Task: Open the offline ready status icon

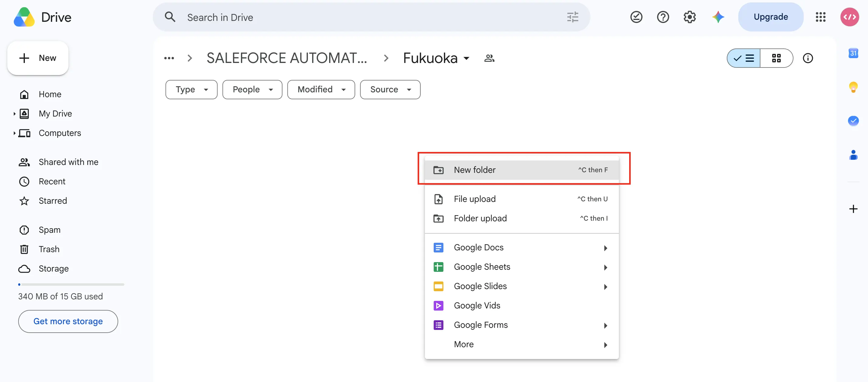Action: [x=636, y=17]
